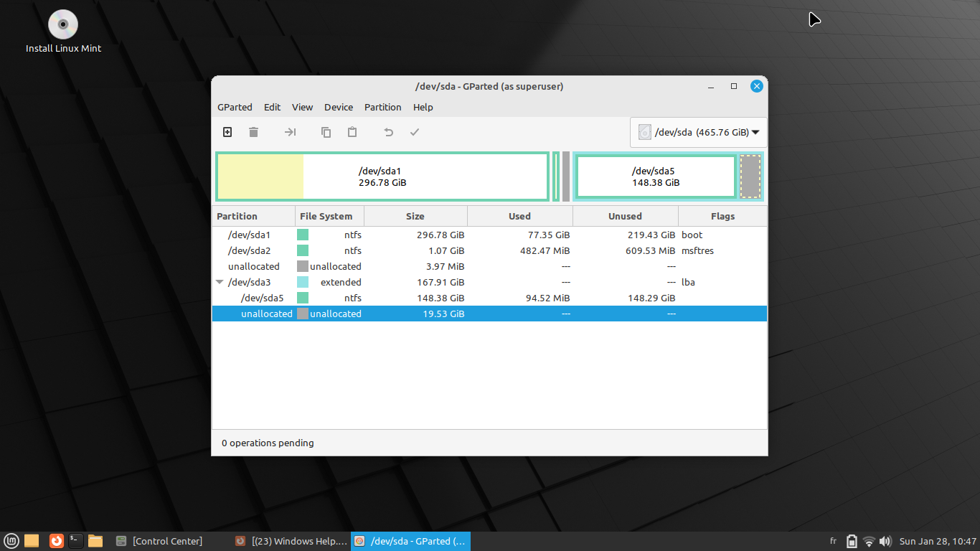Click the boot flag text
Image resolution: width=980 pixels, height=551 pixels.
pos(692,235)
